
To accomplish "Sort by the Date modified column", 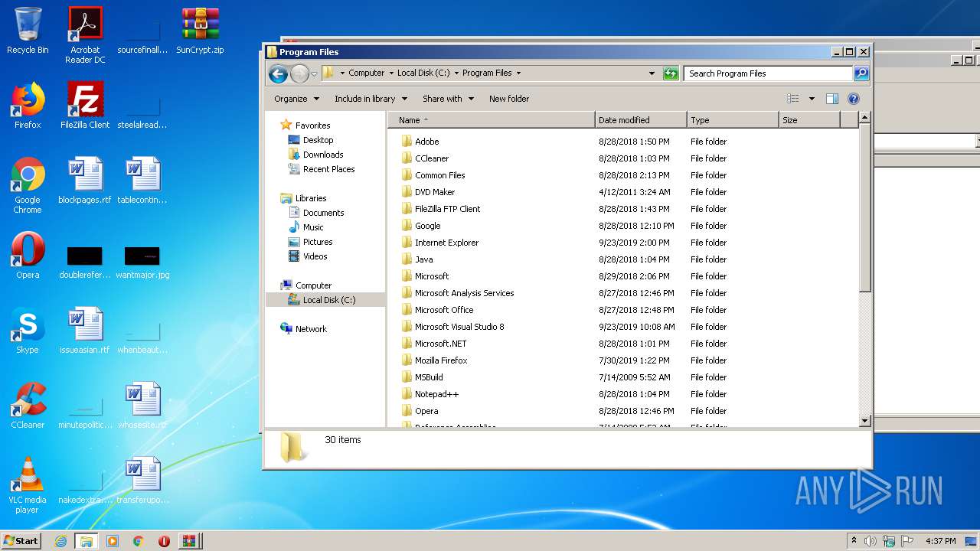I will [x=641, y=120].
